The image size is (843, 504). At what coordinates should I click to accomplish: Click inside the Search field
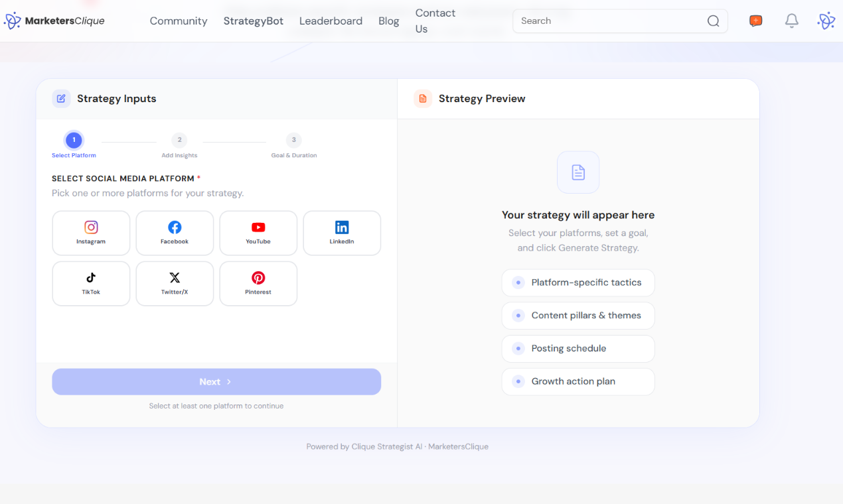point(604,21)
